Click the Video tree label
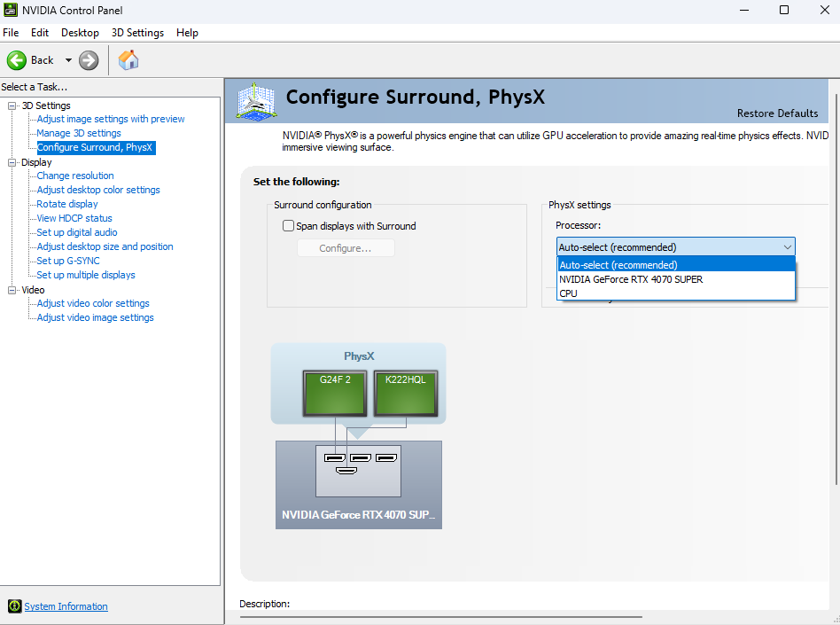This screenshot has height=625, width=840. click(33, 290)
